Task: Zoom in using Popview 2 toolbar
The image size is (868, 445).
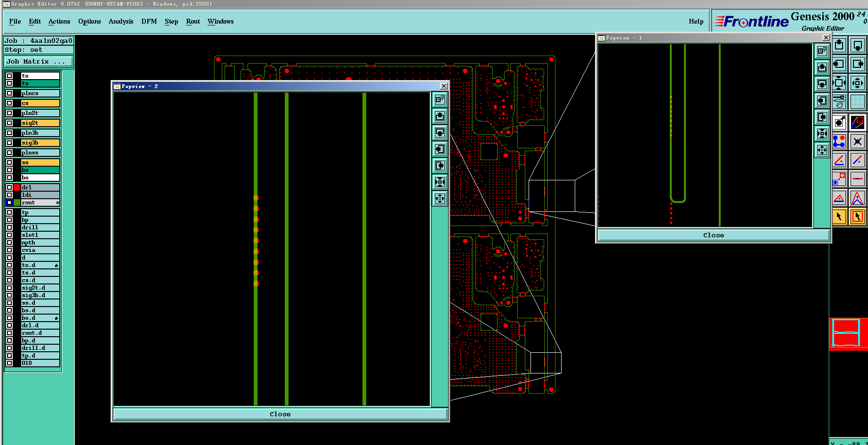Action: 440,182
